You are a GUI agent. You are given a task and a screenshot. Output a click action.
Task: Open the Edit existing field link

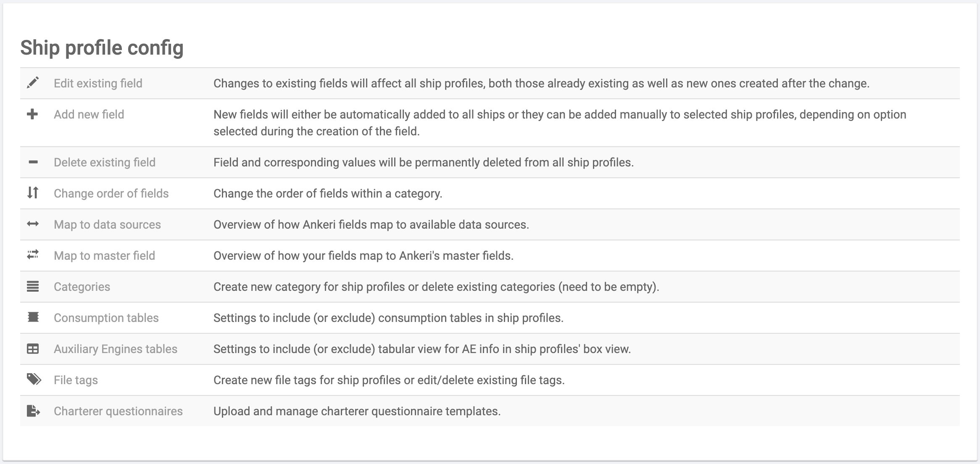(x=98, y=83)
